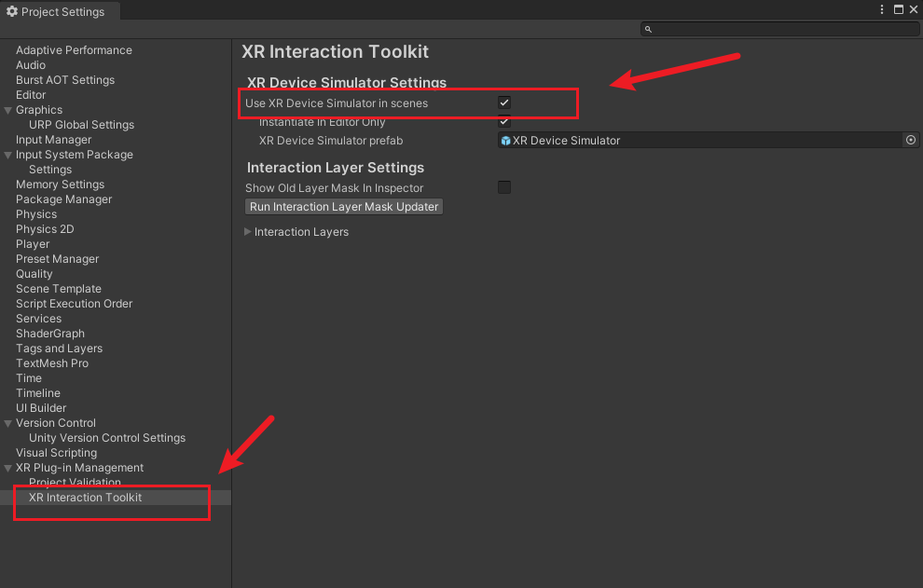The image size is (923, 588).
Task: Click the Show Old Layer Mask label
Action: (335, 187)
